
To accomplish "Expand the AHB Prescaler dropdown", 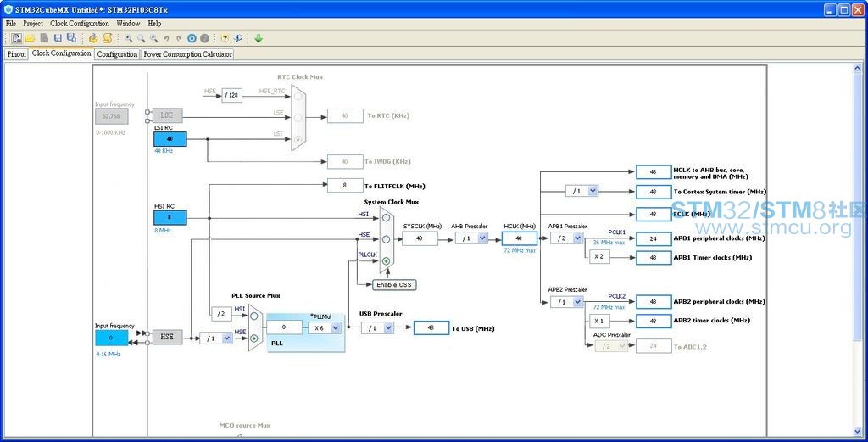I will point(471,238).
